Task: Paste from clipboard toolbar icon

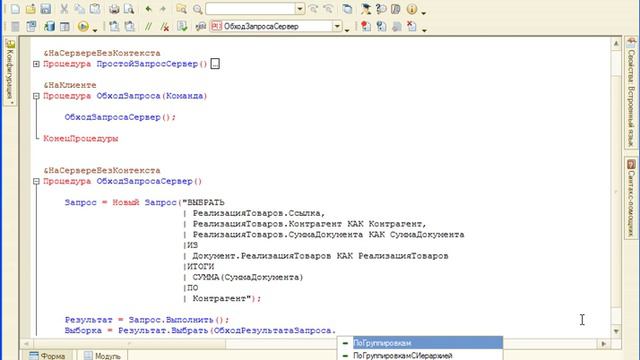Action: [x=95, y=9]
